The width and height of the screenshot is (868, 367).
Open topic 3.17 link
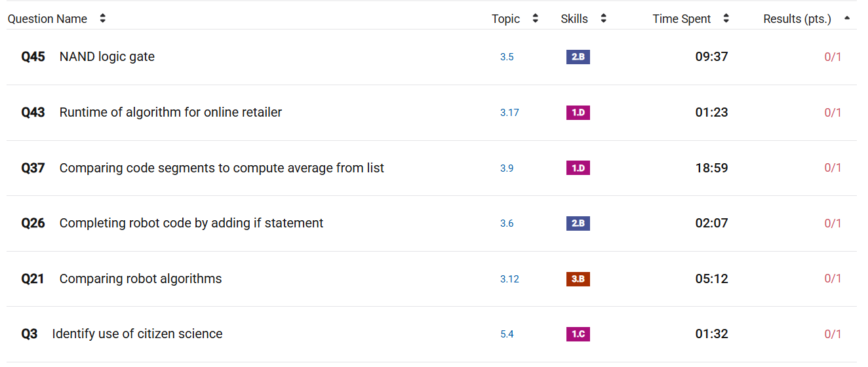[x=509, y=113]
